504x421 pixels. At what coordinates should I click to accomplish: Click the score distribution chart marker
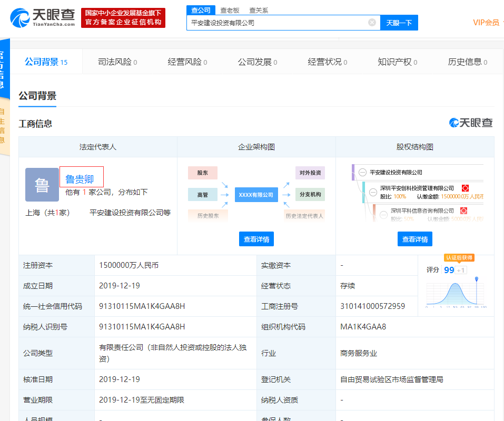pos(477,279)
